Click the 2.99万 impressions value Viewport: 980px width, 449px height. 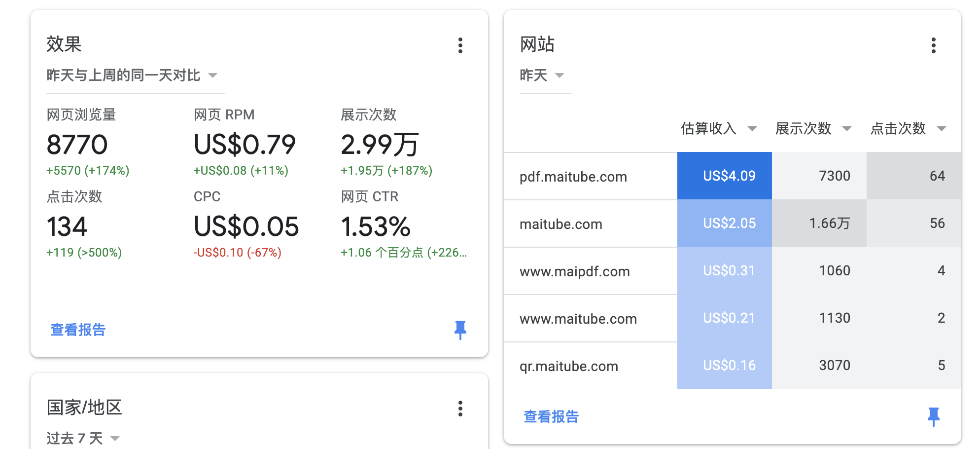(380, 145)
